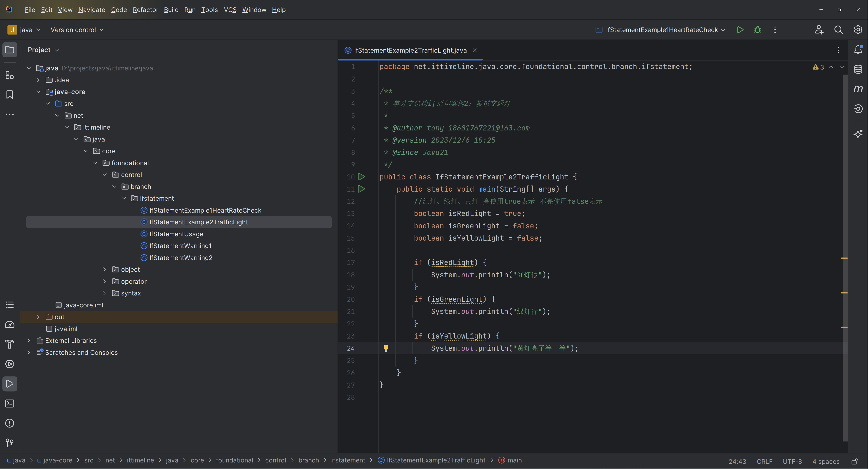Collapse the java-core module node
Screen dimensions: 868x469
point(38,92)
